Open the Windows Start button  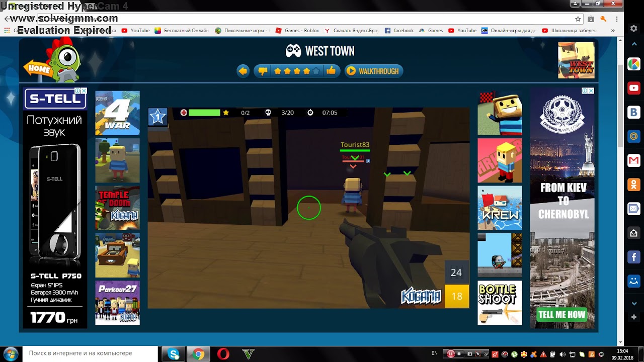click(11, 354)
